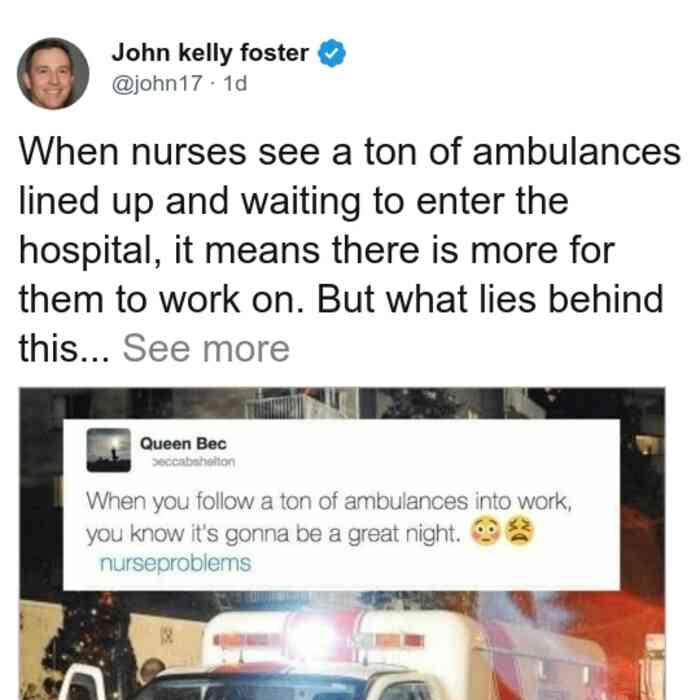Click the Queen Bec avatar thumbnail
The width and height of the screenshot is (700, 700).
[108, 450]
